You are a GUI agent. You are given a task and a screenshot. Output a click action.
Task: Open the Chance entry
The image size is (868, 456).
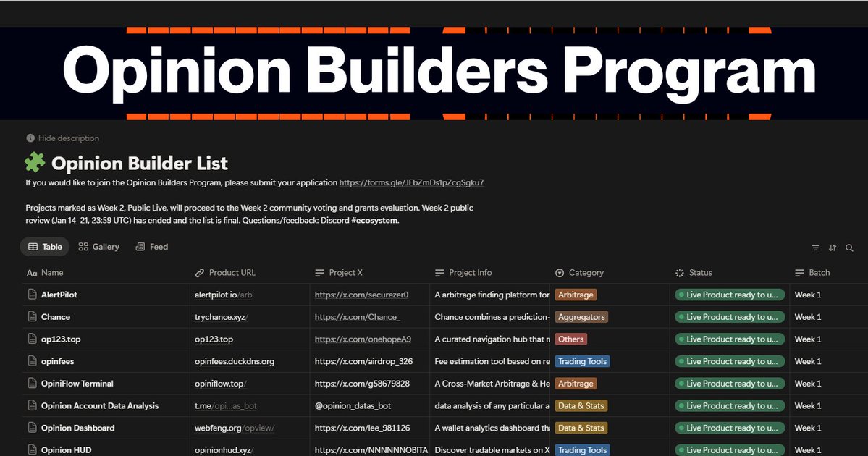click(x=55, y=317)
